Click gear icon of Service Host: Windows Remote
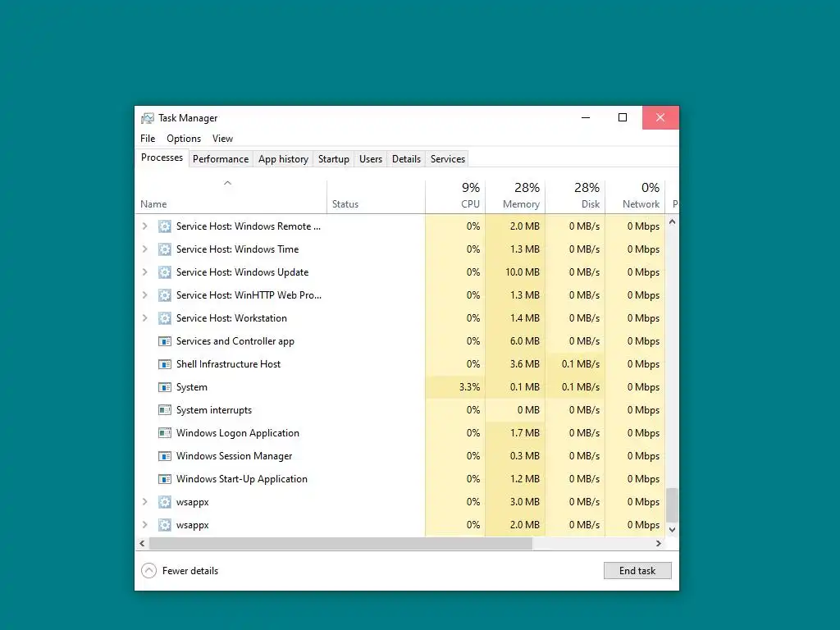The image size is (840, 630). (164, 226)
